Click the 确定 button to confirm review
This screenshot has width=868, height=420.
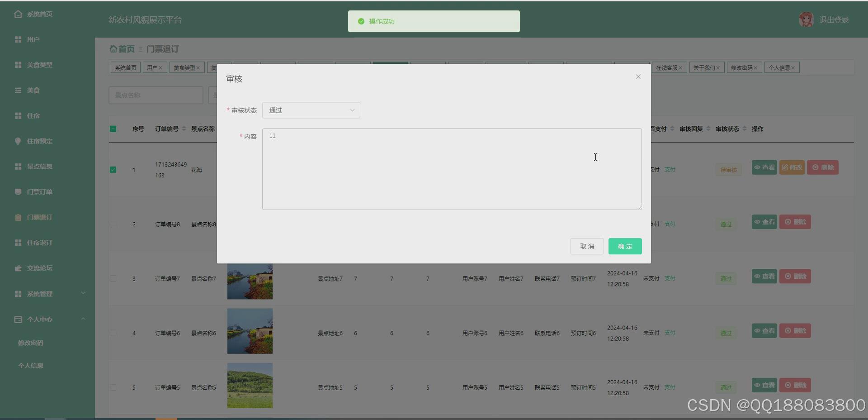pos(625,246)
